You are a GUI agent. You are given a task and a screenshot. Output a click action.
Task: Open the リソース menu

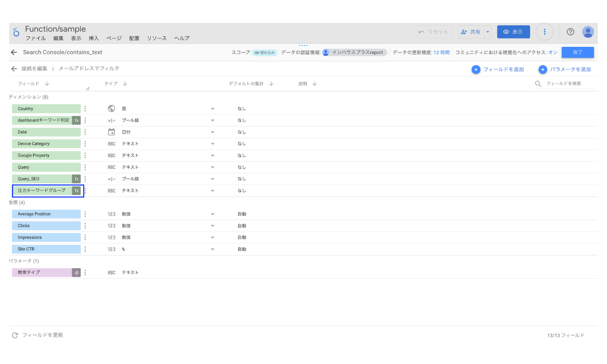tap(157, 38)
